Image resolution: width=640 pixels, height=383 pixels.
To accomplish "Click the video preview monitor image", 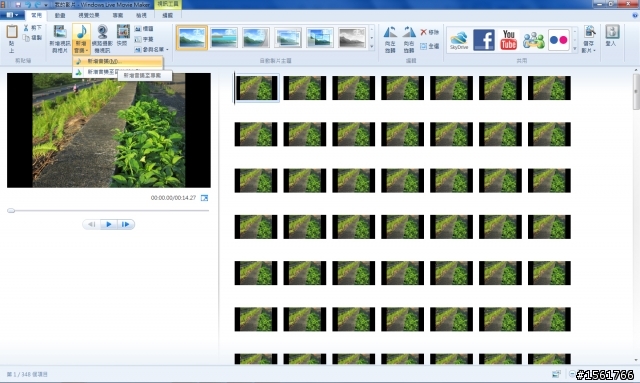I will point(109,130).
